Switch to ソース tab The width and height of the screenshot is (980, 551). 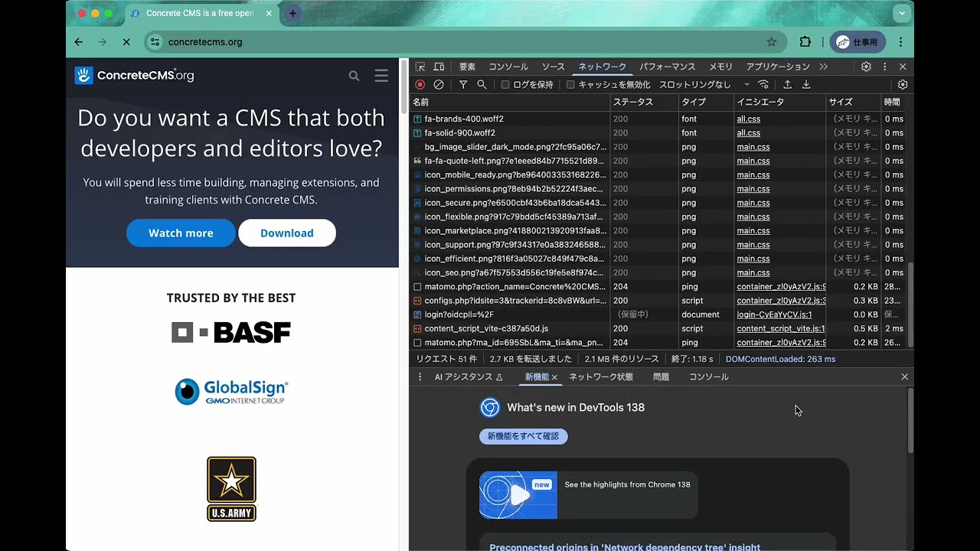(x=553, y=67)
